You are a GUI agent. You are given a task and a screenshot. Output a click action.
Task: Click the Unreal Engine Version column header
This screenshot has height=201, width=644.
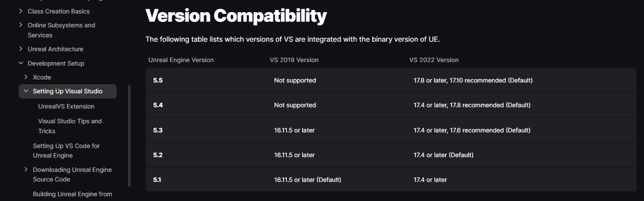tap(181, 60)
